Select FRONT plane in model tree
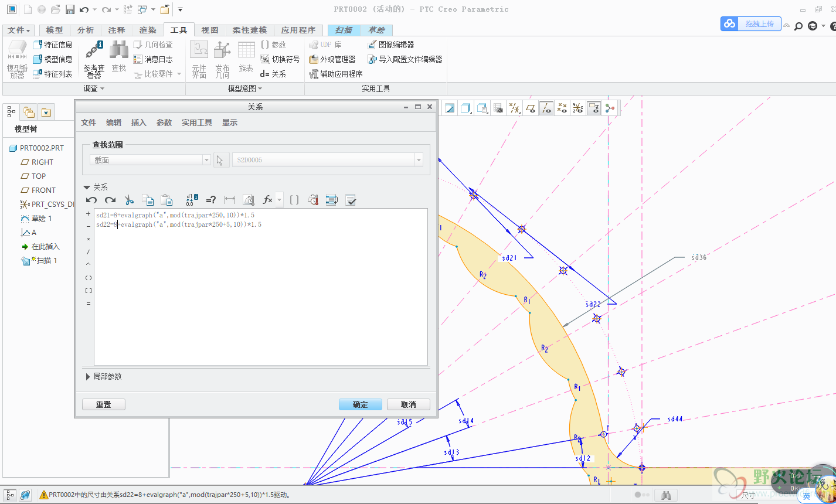Image resolution: width=836 pixels, height=504 pixels. point(38,190)
